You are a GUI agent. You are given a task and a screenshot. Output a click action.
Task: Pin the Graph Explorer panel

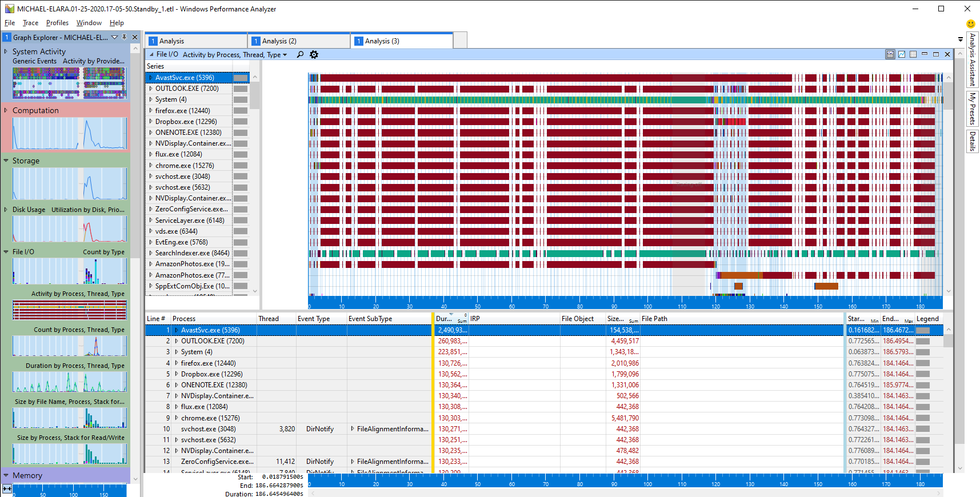pyautogui.click(x=125, y=37)
